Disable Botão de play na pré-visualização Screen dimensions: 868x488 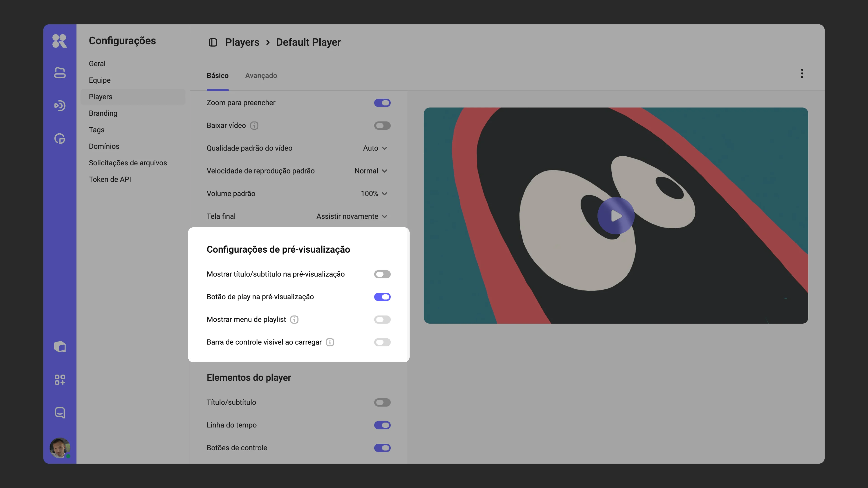tap(382, 297)
